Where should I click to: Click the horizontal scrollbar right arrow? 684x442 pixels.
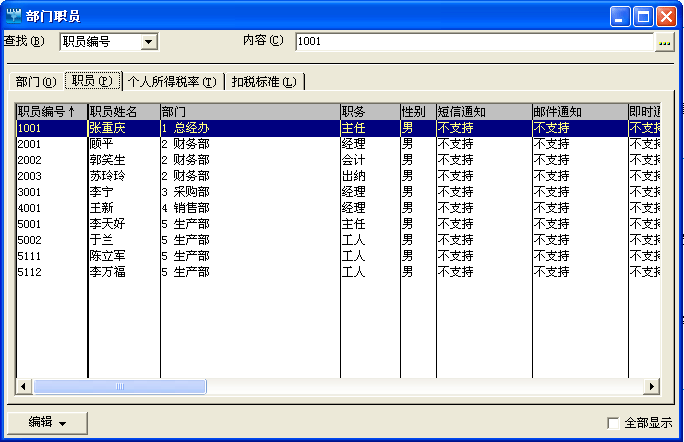click(x=652, y=386)
